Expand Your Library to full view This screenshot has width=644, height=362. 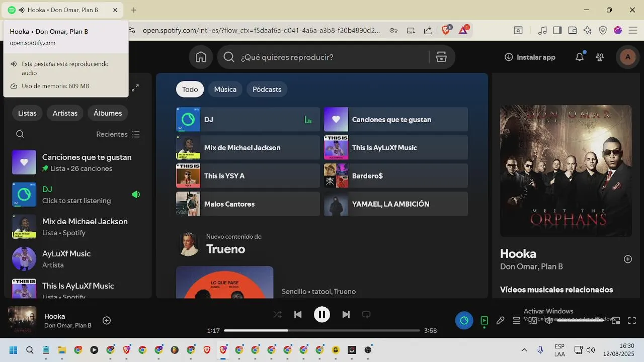[135, 88]
